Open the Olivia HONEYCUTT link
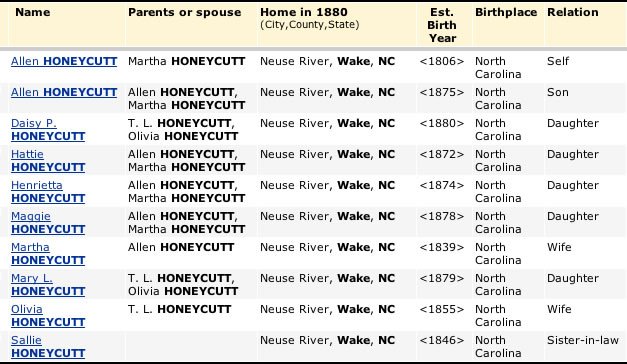The width and height of the screenshot is (627, 364). point(48,316)
